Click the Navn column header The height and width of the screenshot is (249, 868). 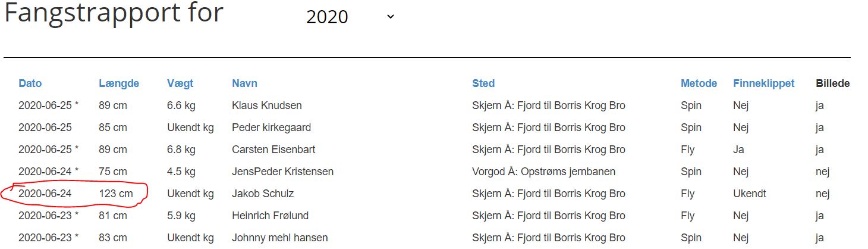244,83
